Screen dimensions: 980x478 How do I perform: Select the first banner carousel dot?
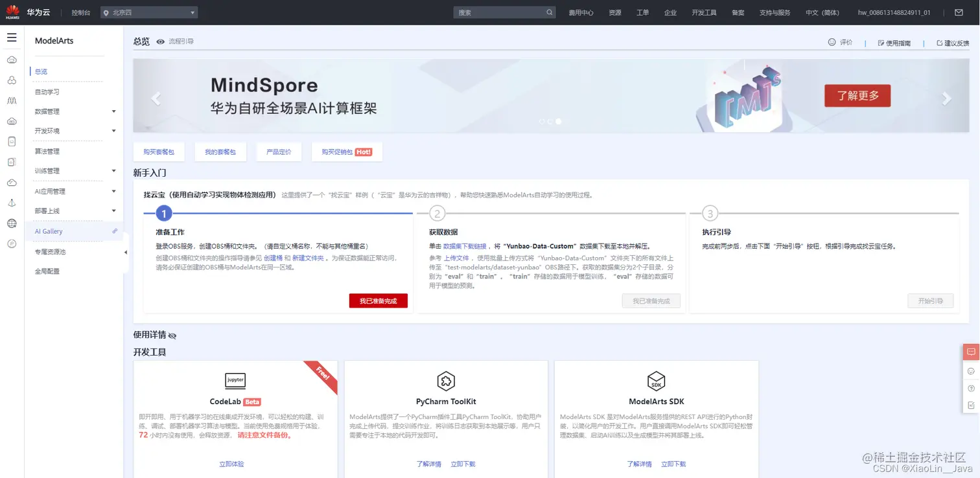pyautogui.click(x=542, y=121)
